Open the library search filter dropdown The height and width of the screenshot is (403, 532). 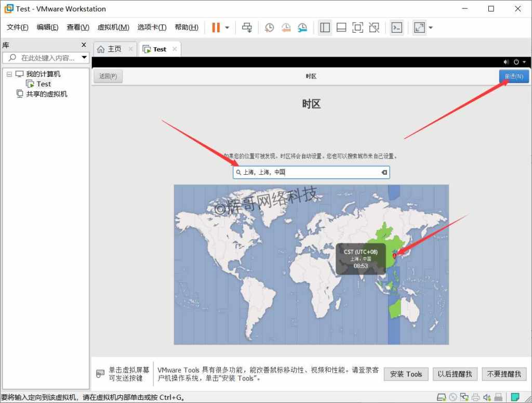[85, 58]
